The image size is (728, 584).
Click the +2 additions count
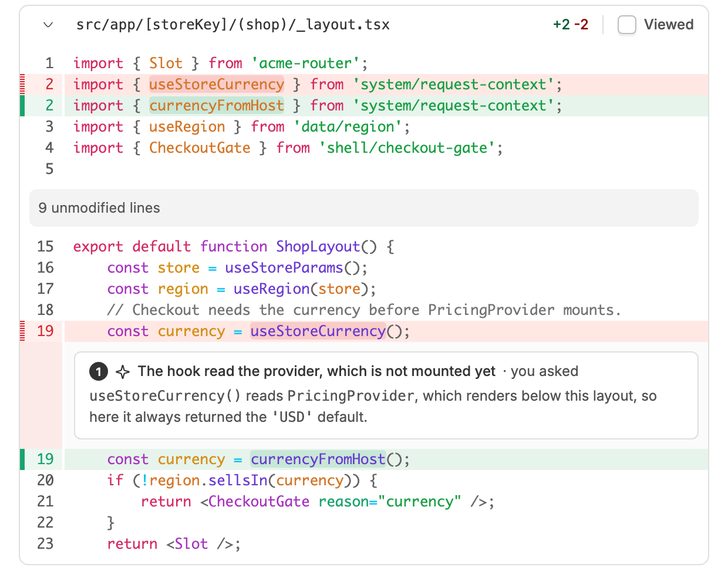561,25
